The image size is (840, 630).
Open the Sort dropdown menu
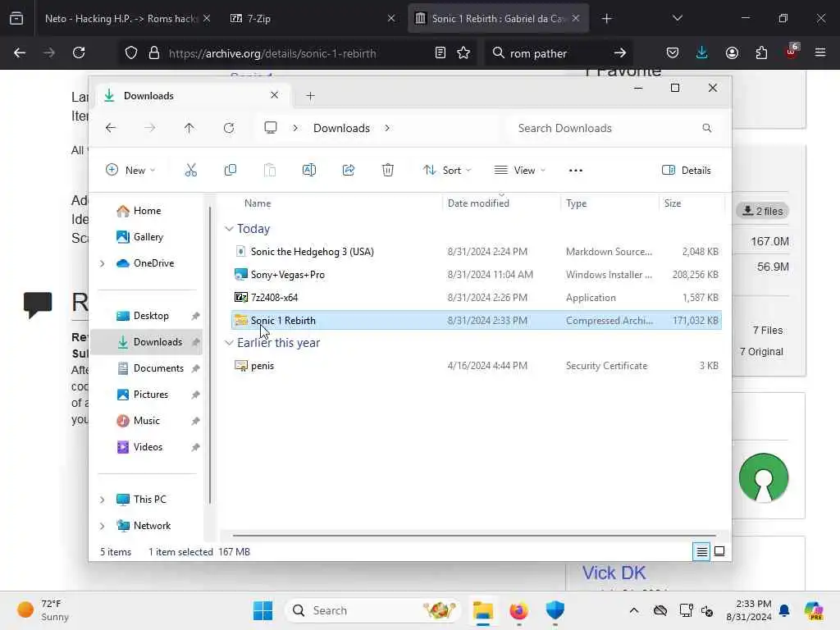(x=447, y=171)
